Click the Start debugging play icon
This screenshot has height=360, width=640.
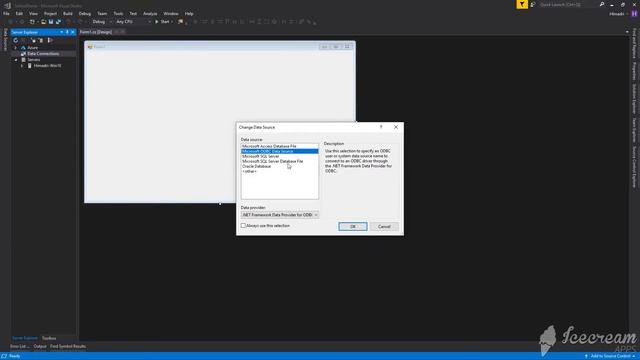157,22
